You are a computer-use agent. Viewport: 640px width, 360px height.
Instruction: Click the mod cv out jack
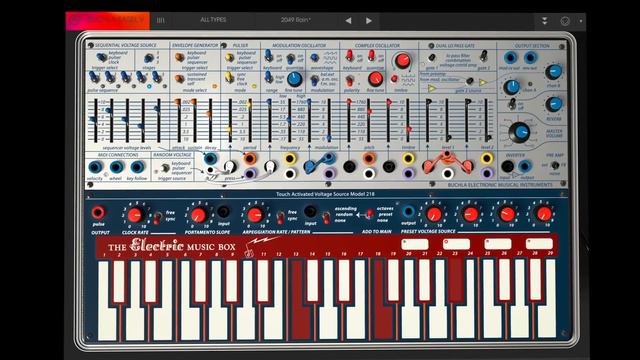(510, 58)
